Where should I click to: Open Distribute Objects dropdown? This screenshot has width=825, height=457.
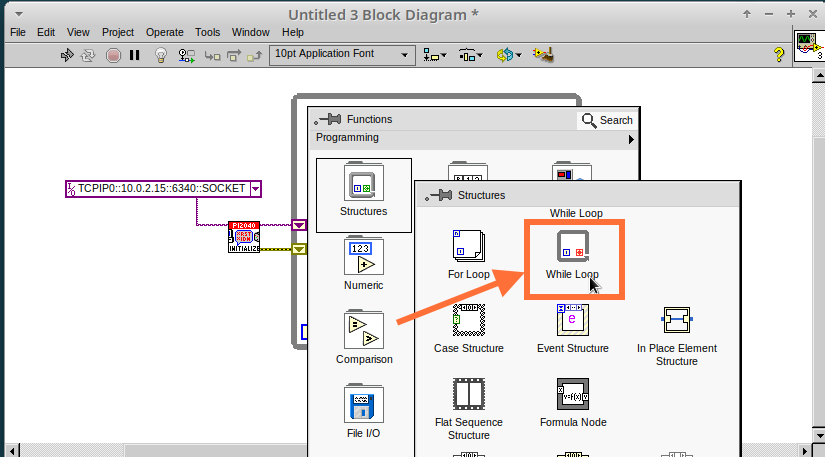click(x=470, y=55)
